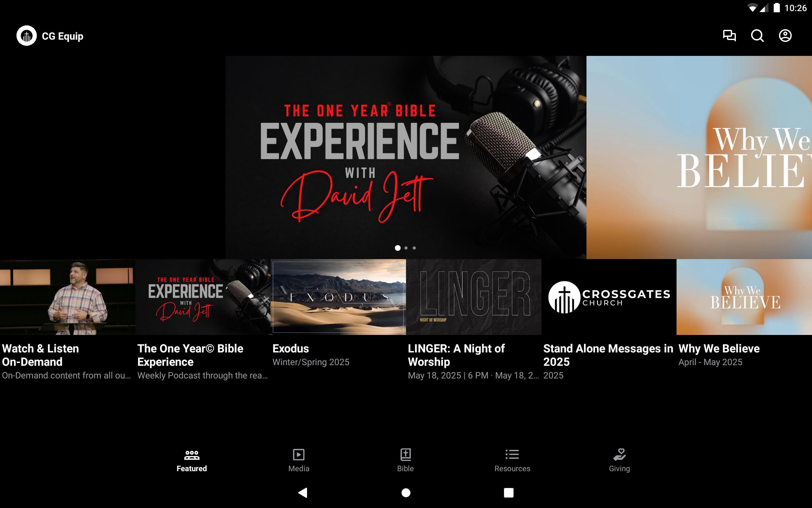Open Why We Believe hero banner
This screenshot has width=812, height=508.
[x=699, y=157]
